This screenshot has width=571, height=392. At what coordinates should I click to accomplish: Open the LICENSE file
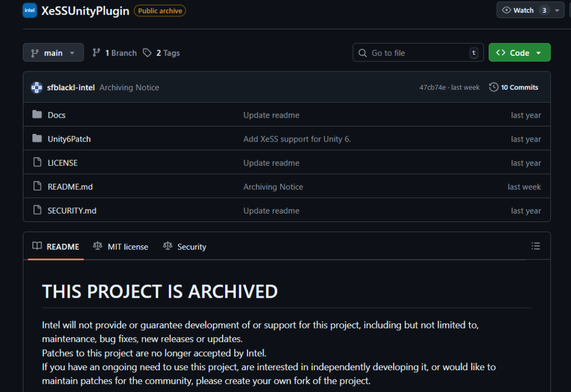62,163
